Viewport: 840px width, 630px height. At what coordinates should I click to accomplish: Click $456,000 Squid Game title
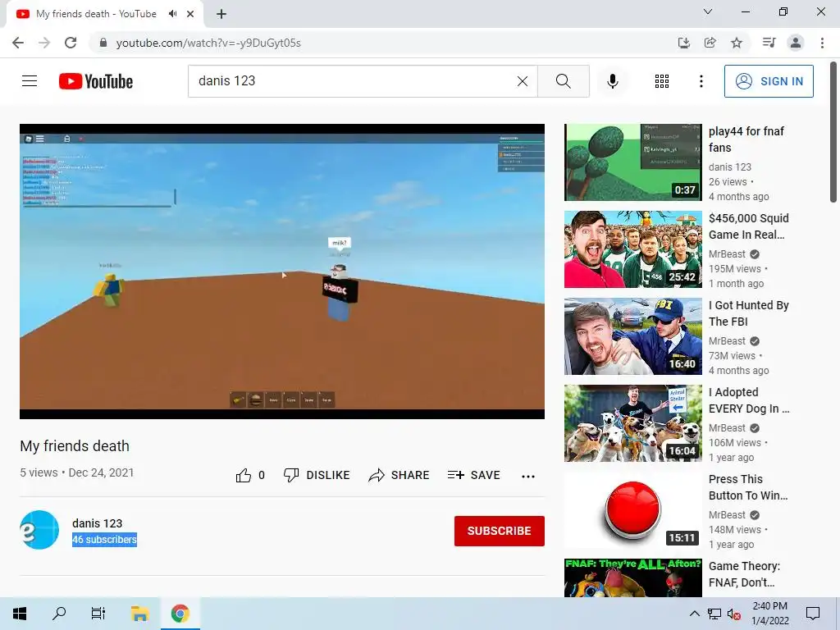tap(748, 226)
